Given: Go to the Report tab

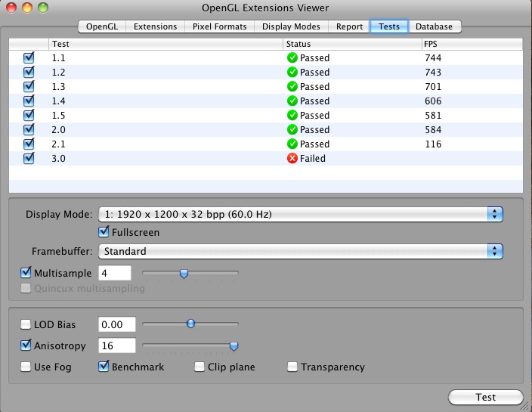Looking at the screenshot, I should 349,26.
